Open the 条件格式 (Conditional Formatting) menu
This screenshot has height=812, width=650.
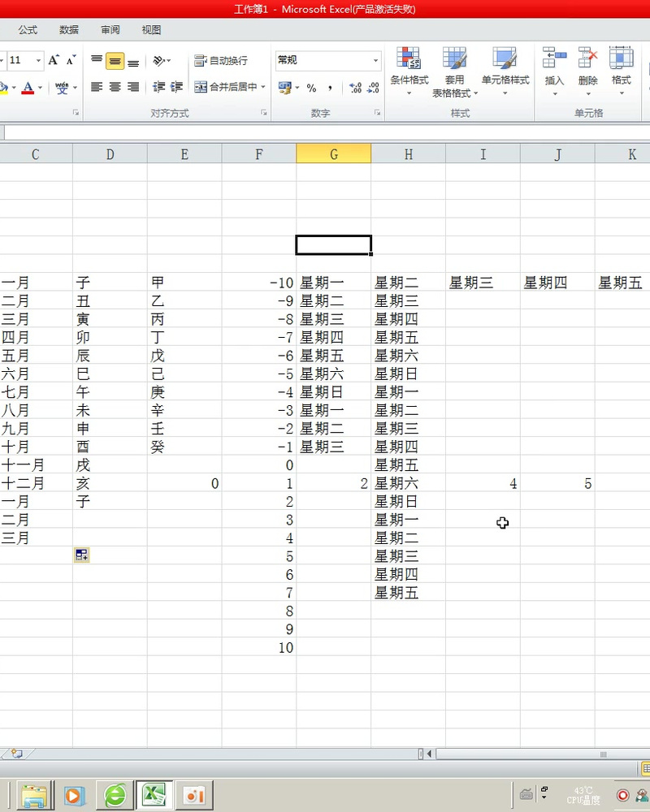409,69
